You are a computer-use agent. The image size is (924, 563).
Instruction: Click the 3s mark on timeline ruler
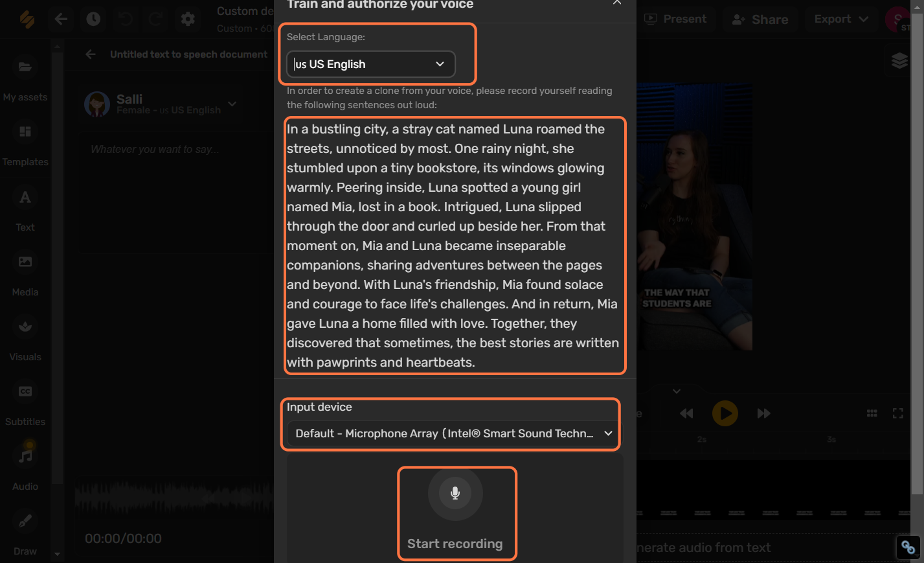(x=831, y=439)
